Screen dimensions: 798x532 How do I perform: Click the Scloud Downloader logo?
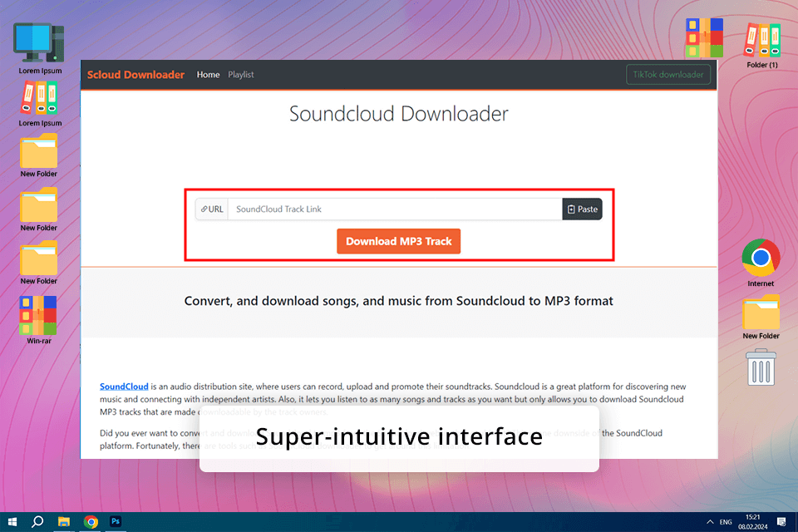[135, 74]
